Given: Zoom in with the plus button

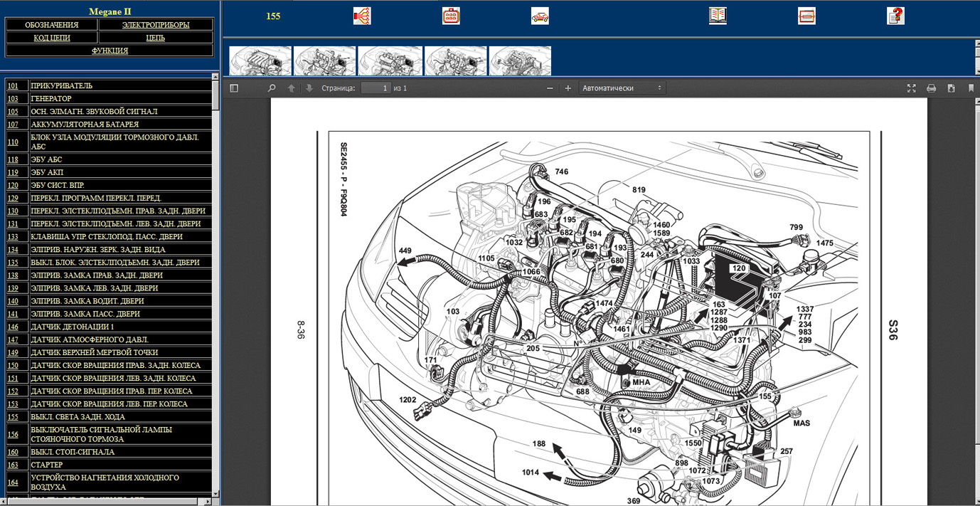Looking at the screenshot, I should point(568,88).
